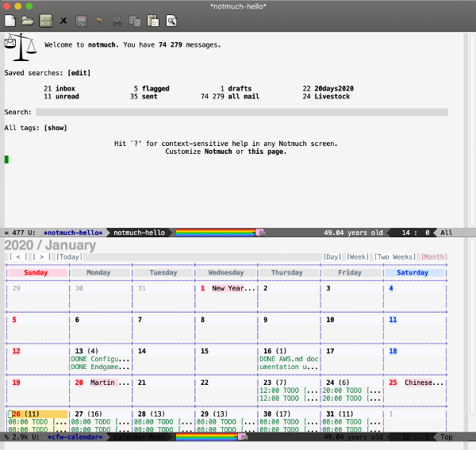Click the [edit] saved searches button
Screen dimensions: 476x450
80,72
